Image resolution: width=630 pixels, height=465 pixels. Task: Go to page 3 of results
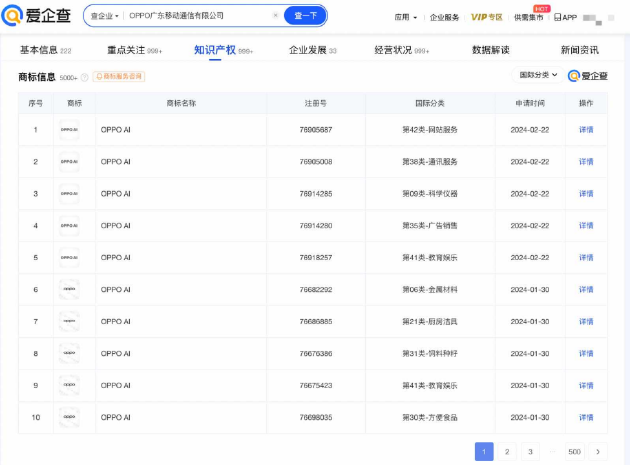530,452
